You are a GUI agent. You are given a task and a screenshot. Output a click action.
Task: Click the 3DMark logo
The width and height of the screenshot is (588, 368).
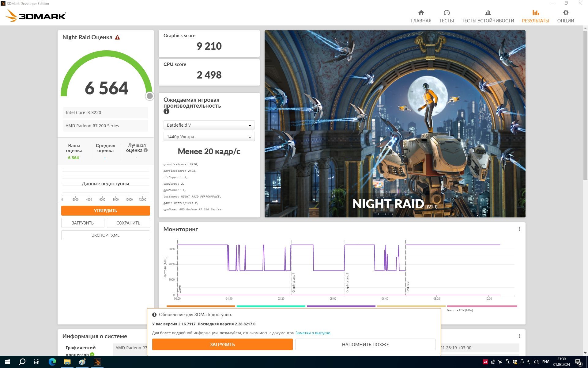coord(36,16)
